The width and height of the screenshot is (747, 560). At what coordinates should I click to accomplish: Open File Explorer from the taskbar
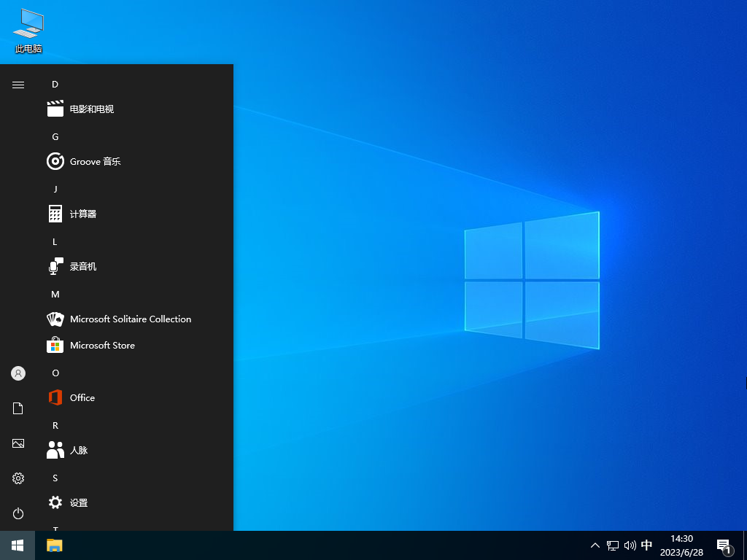(x=53, y=545)
